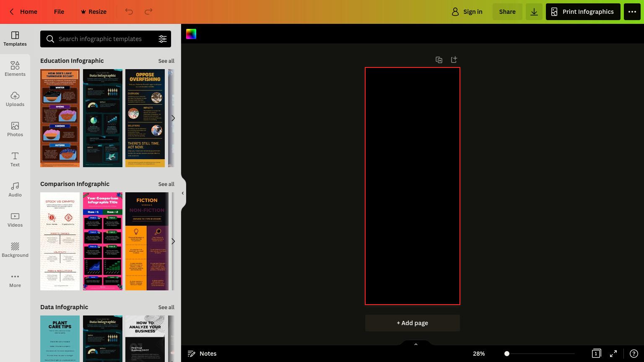Open the Templates panel tab
The image size is (644, 362).
click(x=15, y=39)
